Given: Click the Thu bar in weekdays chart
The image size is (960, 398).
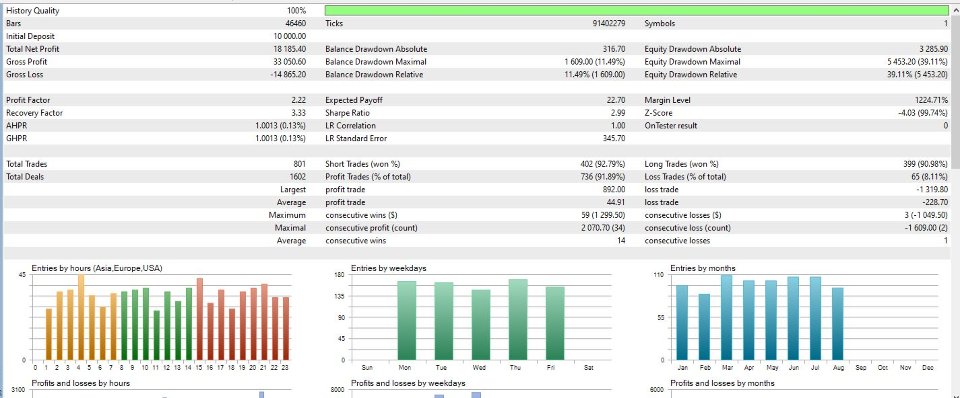Looking at the screenshot, I should click(x=518, y=320).
